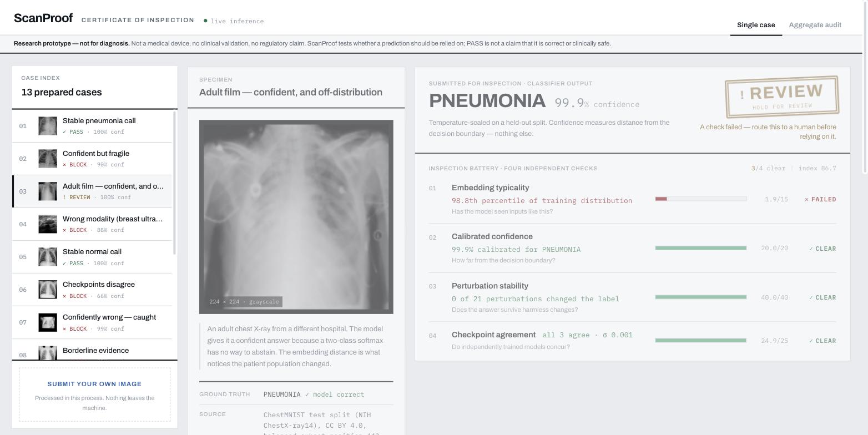This screenshot has height=435, width=868.
Task: Select the Borderline evidence case
Action: coord(92,351)
